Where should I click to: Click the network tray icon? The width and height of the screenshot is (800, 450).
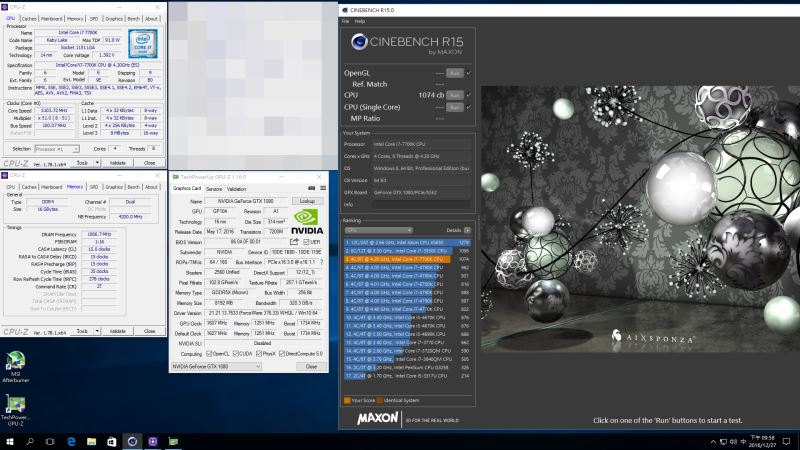click(723, 441)
